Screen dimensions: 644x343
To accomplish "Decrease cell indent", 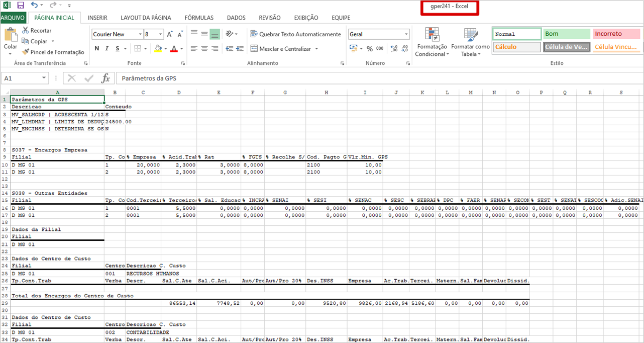I will tap(230, 49).
